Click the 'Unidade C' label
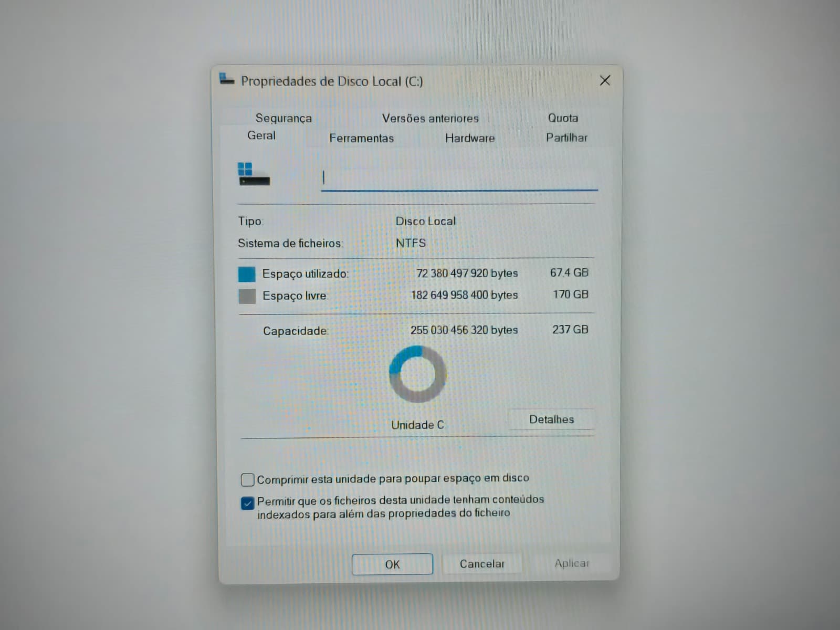840x630 pixels. (x=417, y=425)
